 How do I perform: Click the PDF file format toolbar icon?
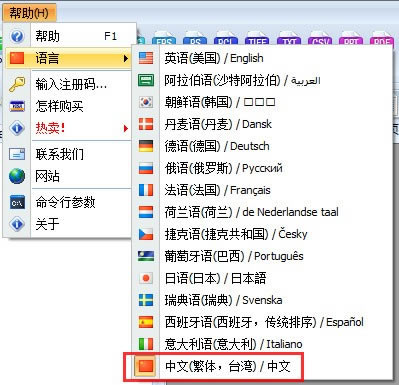382,39
